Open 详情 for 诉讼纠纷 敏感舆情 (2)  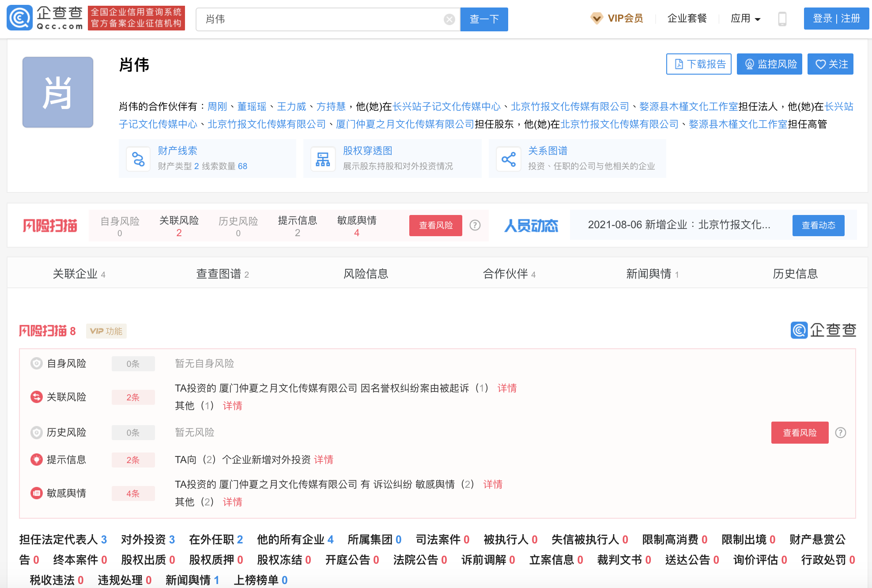(493, 484)
